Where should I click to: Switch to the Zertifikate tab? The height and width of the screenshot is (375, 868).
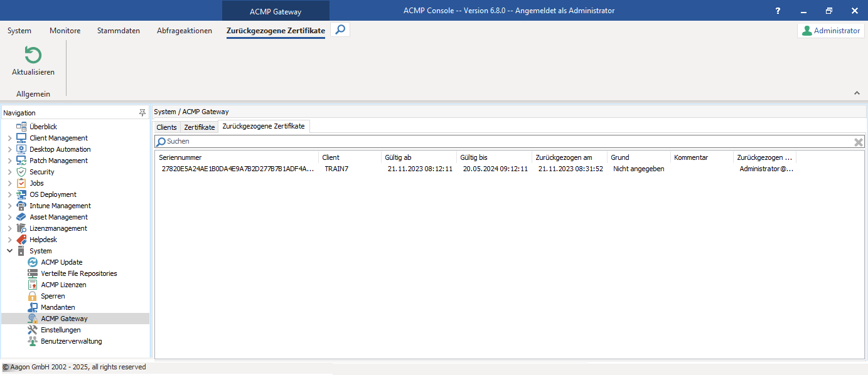[x=199, y=126]
